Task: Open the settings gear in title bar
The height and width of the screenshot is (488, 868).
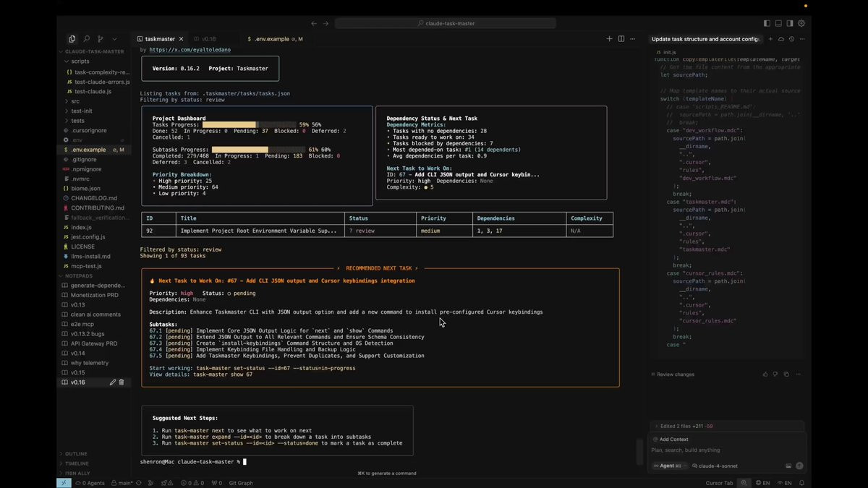Action: click(x=801, y=23)
